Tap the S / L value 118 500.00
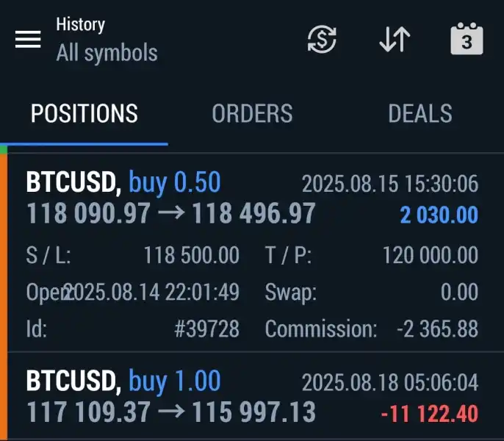Image resolution: width=504 pixels, height=441 pixels. (x=191, y=255)
